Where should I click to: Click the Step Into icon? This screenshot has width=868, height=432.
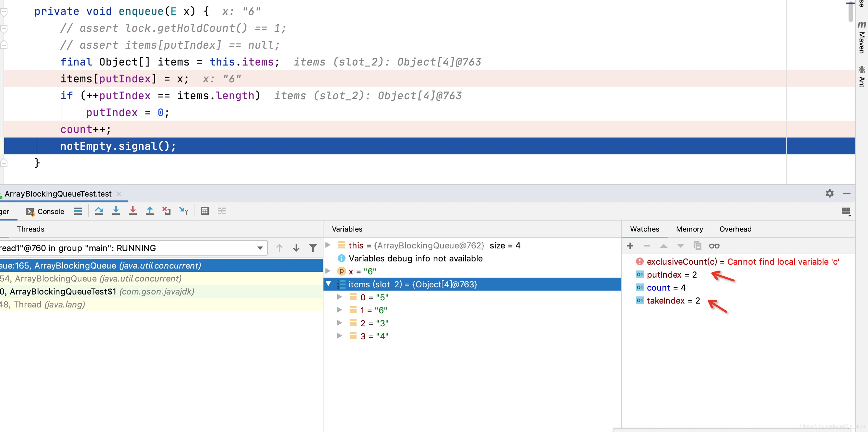pos(116,211)
